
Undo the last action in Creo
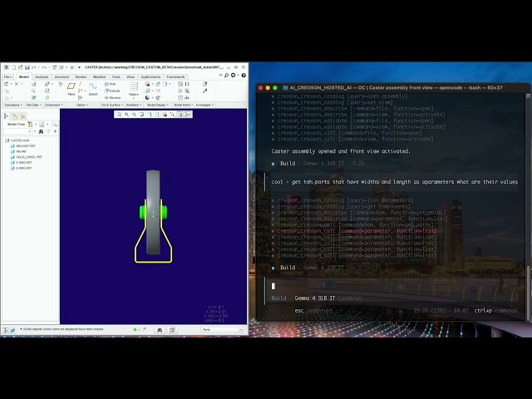pos(33,67)
